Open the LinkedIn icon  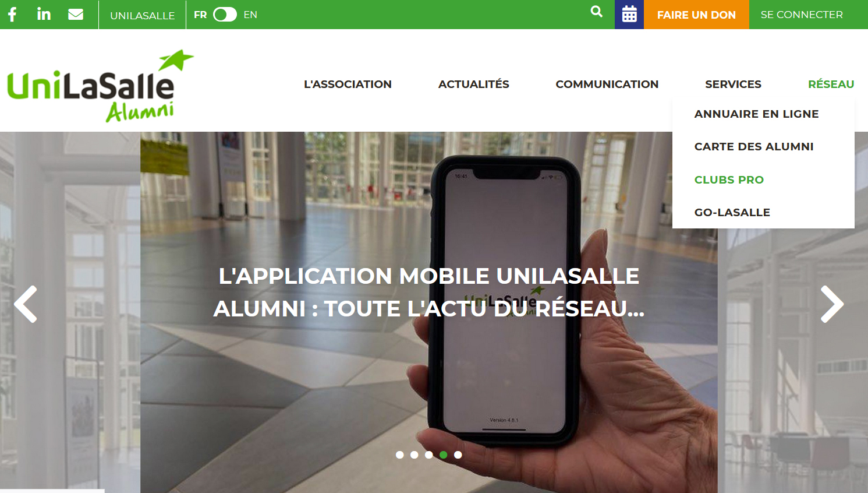pyautogui.click(x=44, y=14)
